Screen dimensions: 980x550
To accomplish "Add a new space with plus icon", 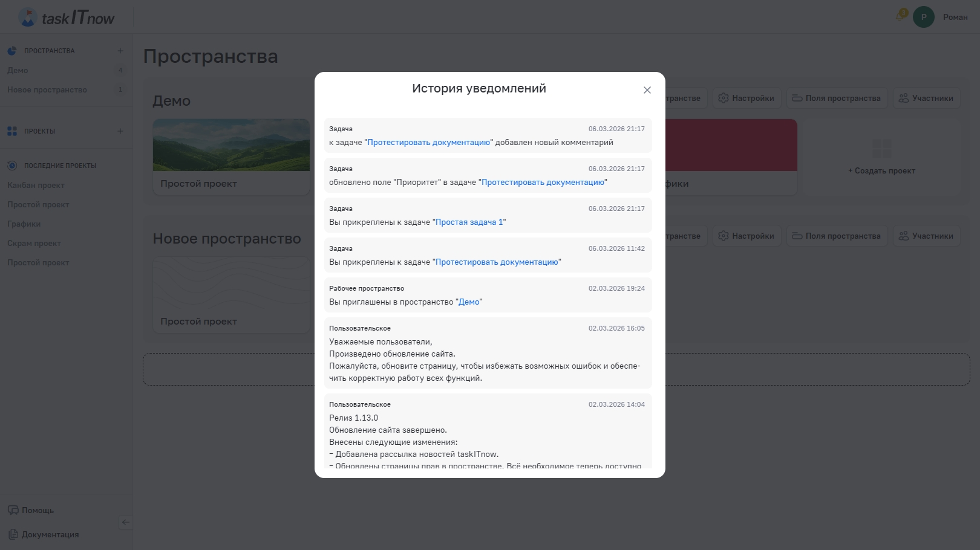I will (x=120, y=51).
